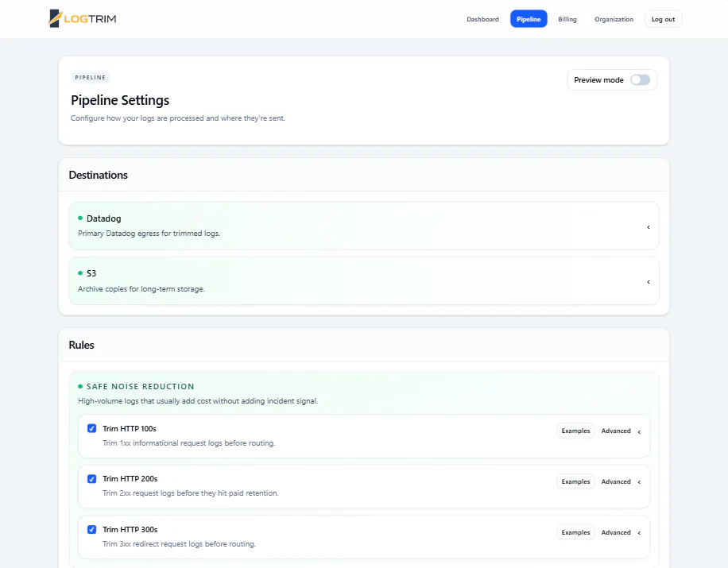Expand the S3 destination chevron

click(649, 282)
